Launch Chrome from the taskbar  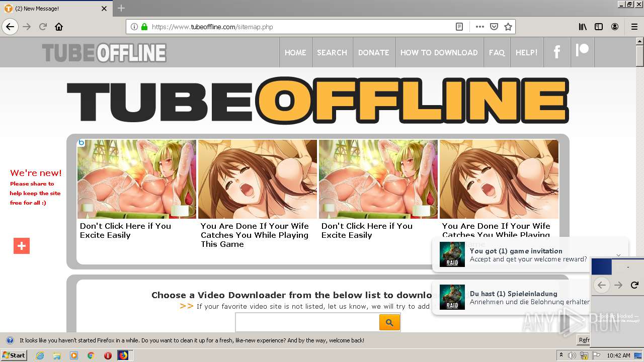coord(91,355)
